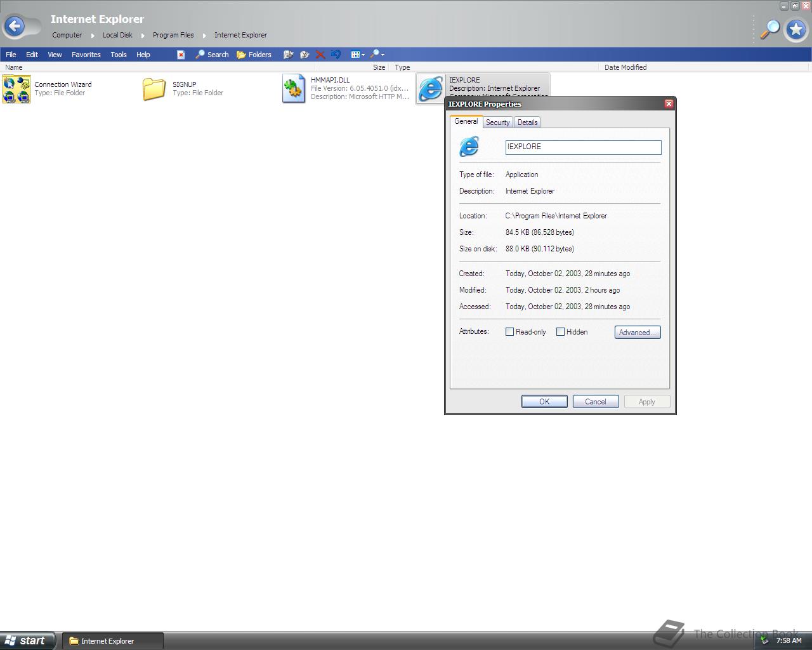Open the favorites star icon at top right
The height and width of the screenshot is (650, 812).
pyautogui.click(x=796, y=29)
